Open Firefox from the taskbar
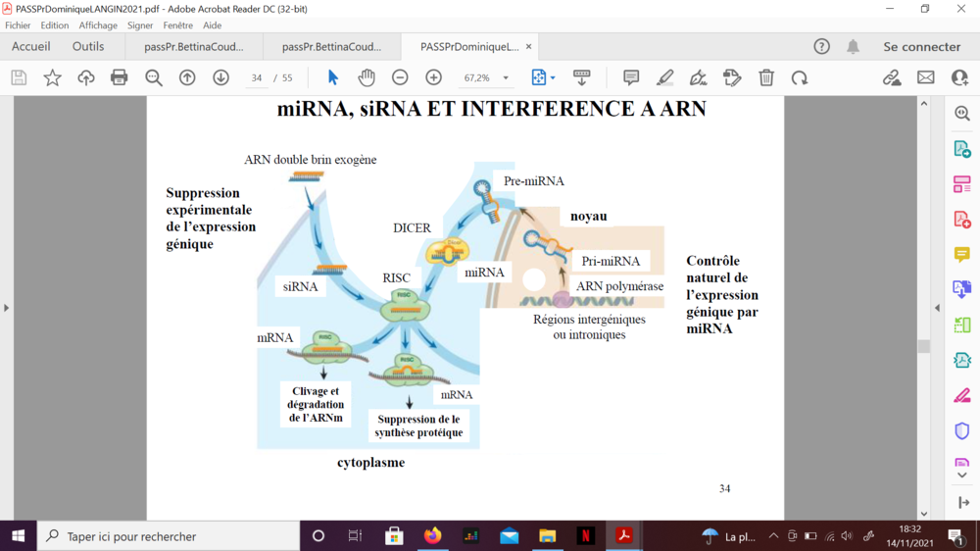 click(433, 536)
